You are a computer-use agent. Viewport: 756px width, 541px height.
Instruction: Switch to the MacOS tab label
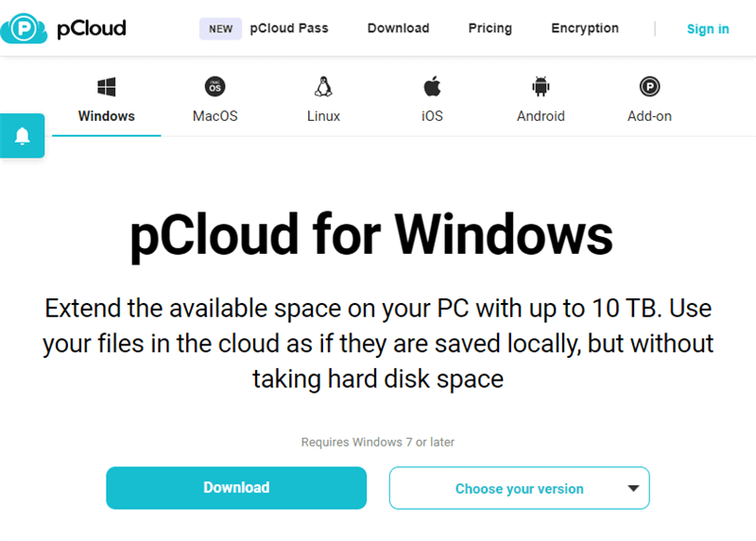click(215, 116)
